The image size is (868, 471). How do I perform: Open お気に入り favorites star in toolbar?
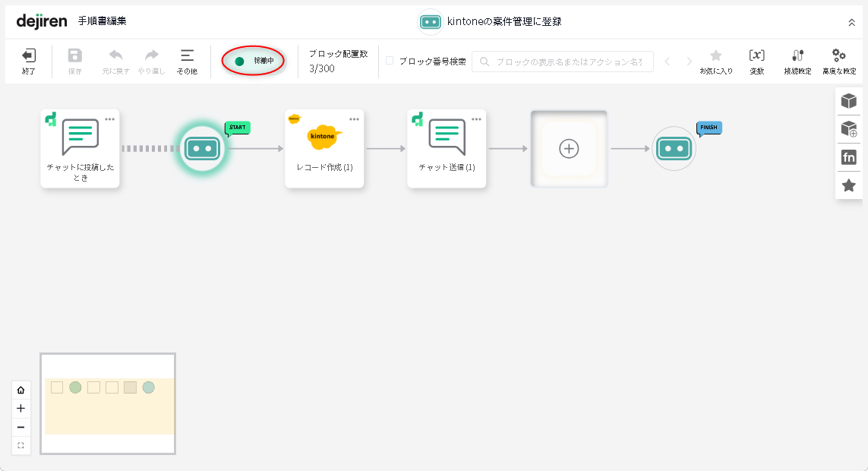pos(715,61)
